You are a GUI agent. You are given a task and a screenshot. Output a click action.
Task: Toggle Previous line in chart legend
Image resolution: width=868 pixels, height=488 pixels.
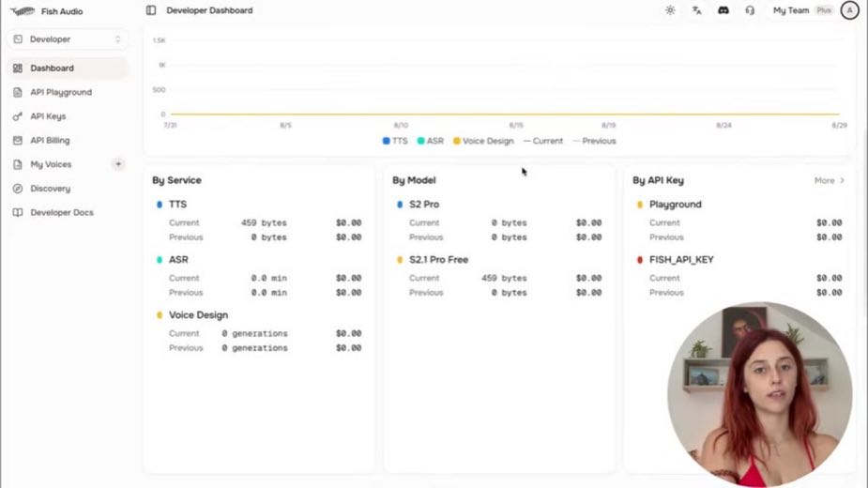click(594, 141)
